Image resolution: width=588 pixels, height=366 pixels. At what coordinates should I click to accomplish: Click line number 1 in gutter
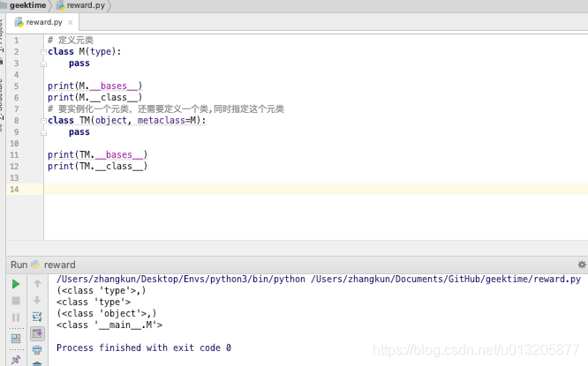(16, 41)
